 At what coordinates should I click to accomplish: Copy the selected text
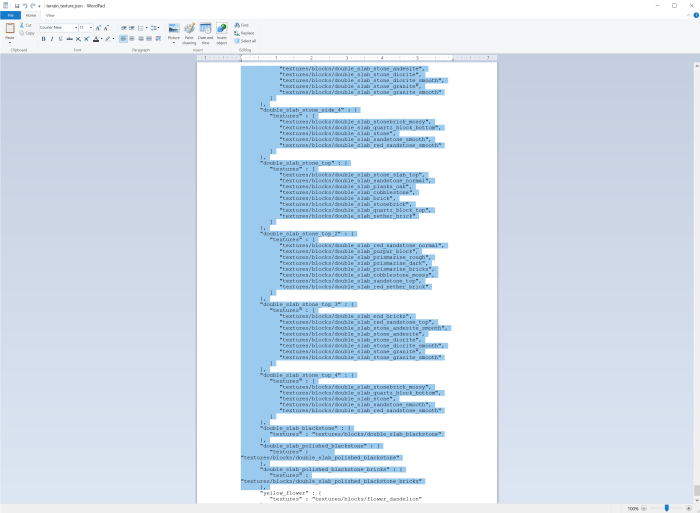click(27, 33)
